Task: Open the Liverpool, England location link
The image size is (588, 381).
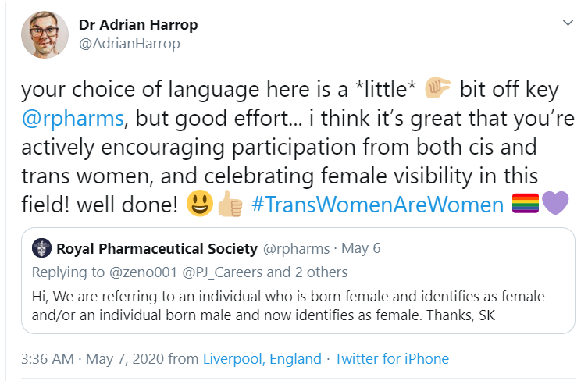Action: click(x=262, y=359)
